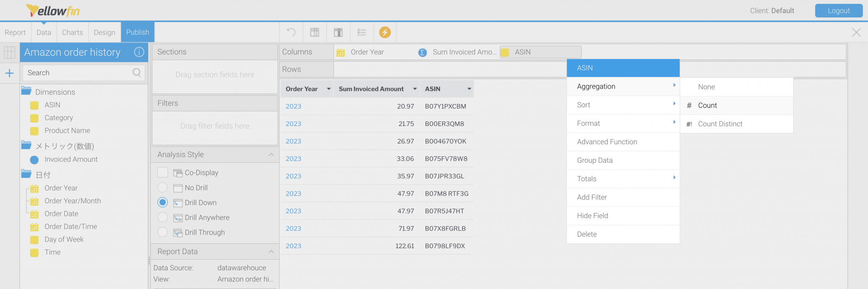Open the Sum Invoiced Amount header dropdown
This screenshot has height=289, width=868.
[x=415, y=89]
